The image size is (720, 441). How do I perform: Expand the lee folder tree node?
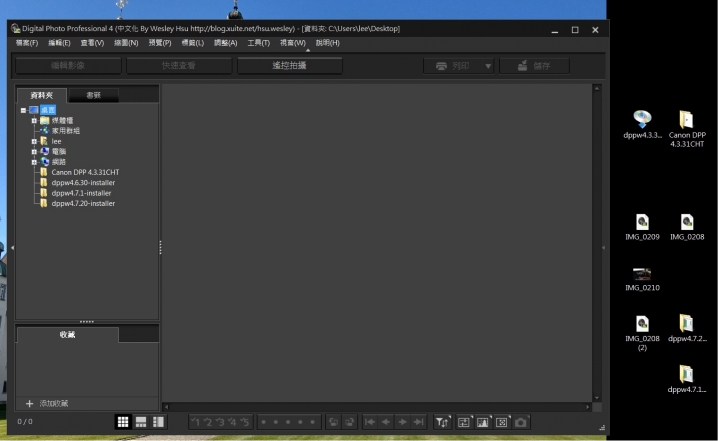pyautogui.click(x=34, y=141)
